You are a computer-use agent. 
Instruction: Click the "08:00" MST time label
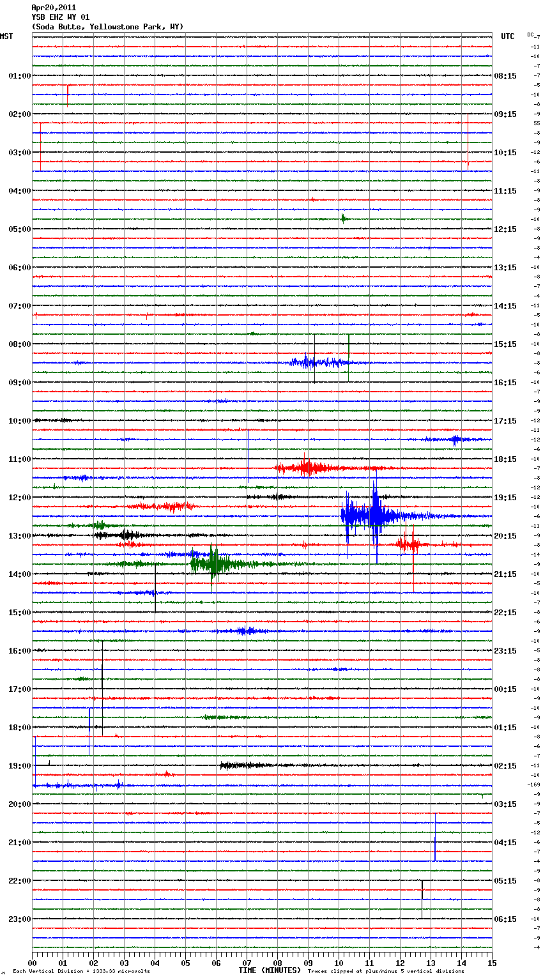click(20, 344)
